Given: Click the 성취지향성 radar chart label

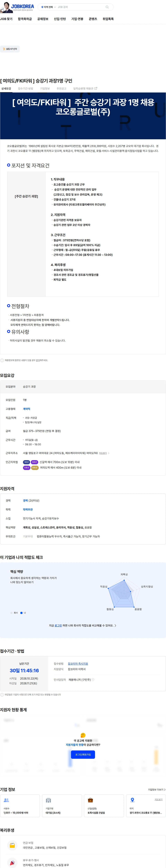Looking at the screenshot, I should [147, 587].
